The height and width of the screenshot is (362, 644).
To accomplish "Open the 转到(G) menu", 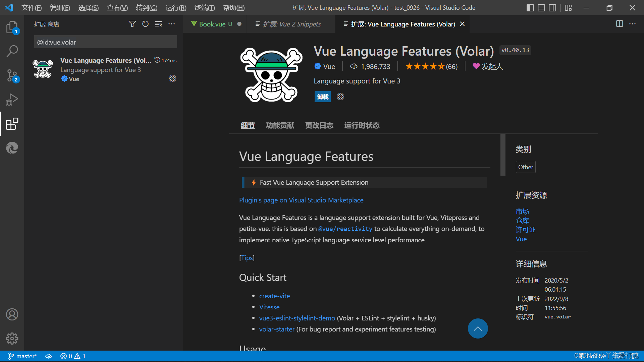I will click(147, 7).
